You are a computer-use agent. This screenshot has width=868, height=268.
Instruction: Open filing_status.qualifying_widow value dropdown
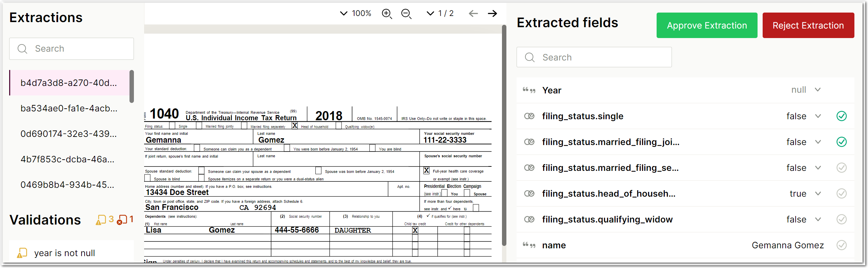[x=818, y=219]
